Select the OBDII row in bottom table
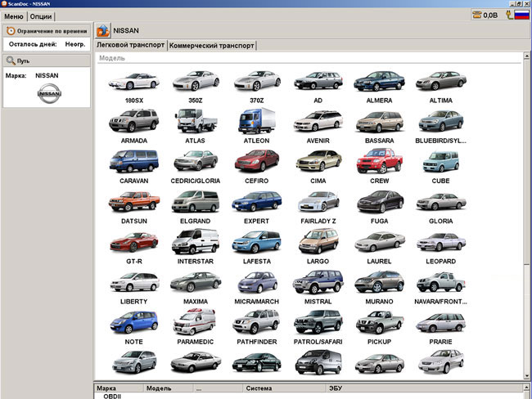 (111, 396)
